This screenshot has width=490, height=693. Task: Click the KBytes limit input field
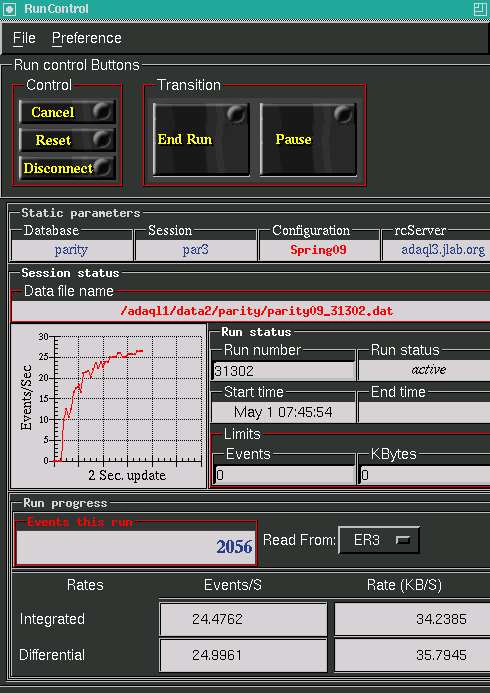(425, 475)
